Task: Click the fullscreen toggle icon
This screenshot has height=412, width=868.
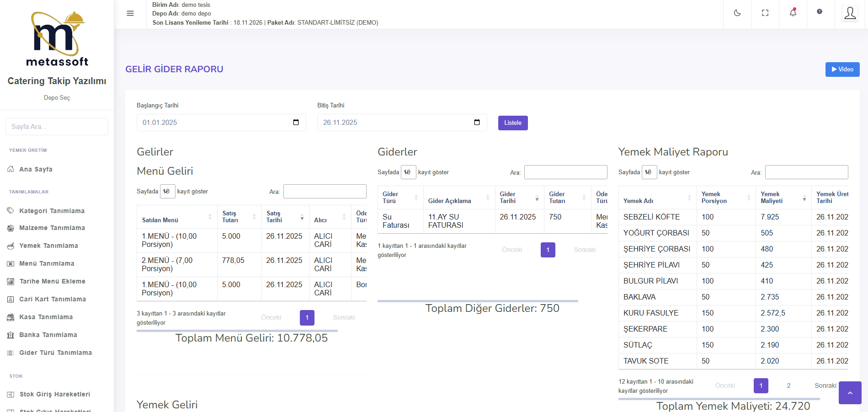Action: pos(765,13)
